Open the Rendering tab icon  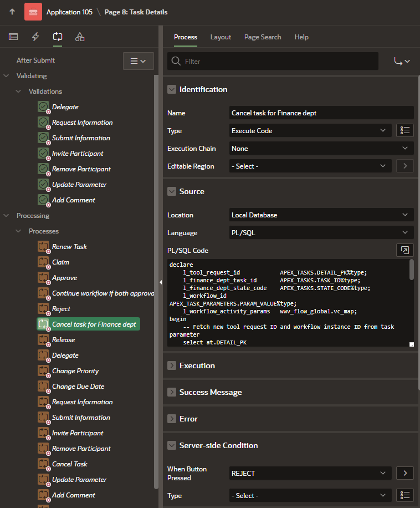pyautogui.click(x=14, y=37)
